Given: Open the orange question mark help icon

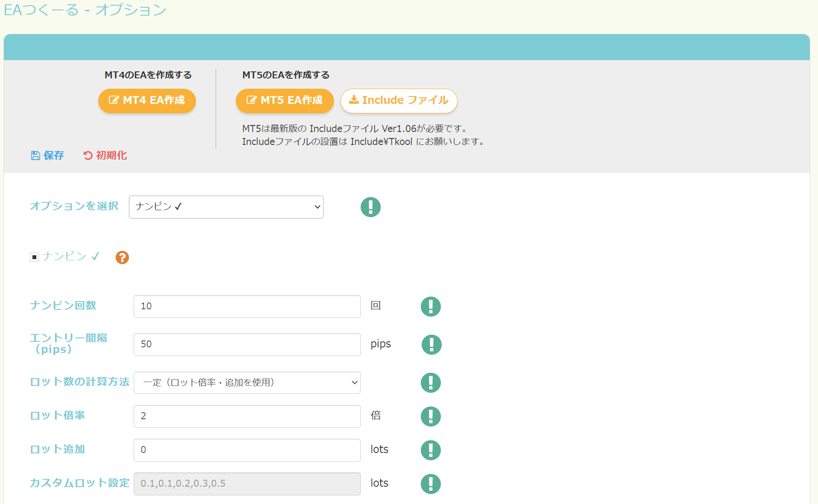Looking at the screenshot, I should point(122,257).
